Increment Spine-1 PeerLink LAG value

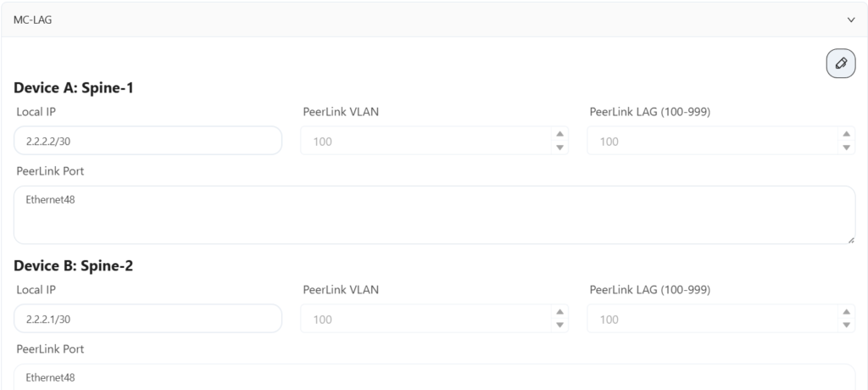point(846,134)
